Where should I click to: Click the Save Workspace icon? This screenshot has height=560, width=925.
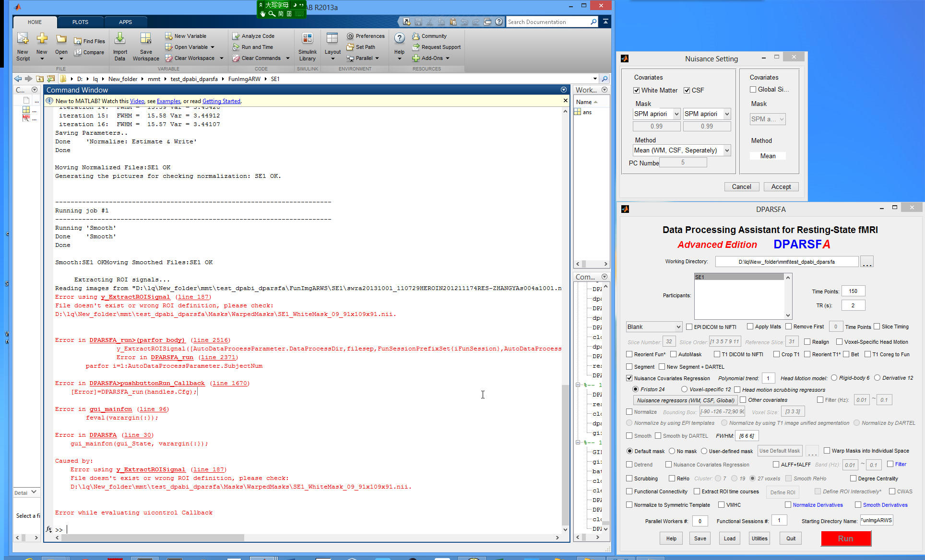point(146,39)
